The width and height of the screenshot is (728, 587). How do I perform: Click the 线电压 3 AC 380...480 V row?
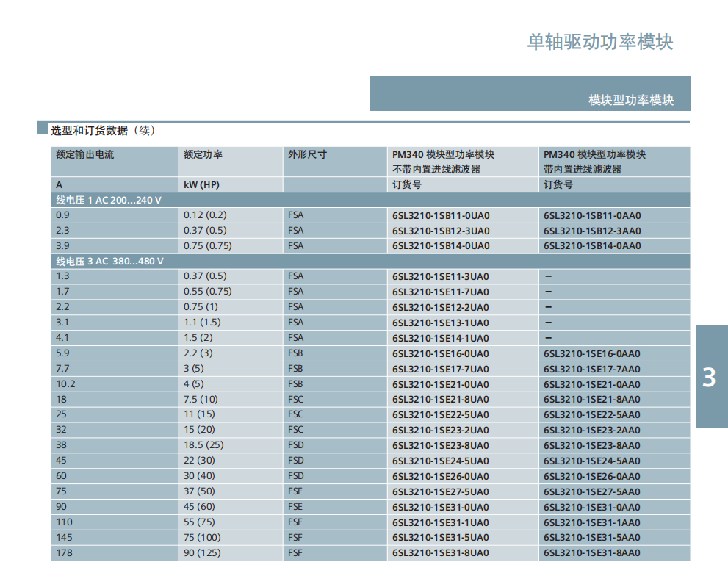click(x=110, y=262)
